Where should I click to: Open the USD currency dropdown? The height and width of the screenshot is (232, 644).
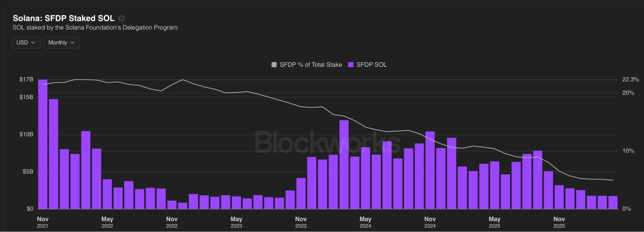[26, 43]
